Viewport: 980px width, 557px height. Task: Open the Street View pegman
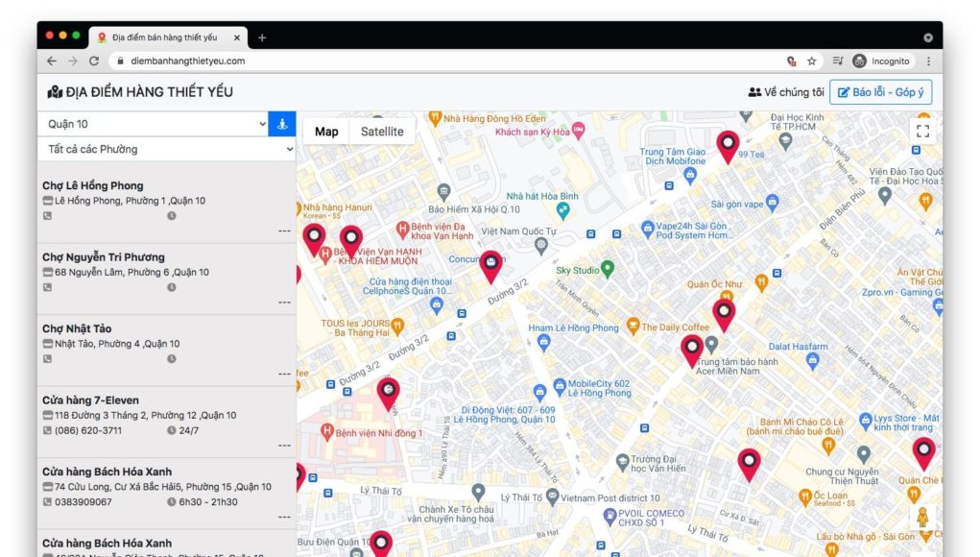[921, 517]
